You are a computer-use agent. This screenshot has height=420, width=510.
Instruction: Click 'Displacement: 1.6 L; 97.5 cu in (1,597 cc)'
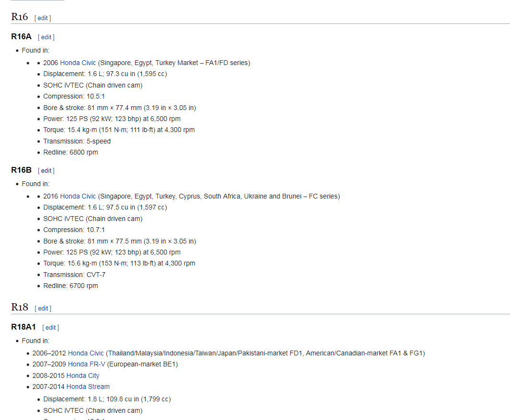[x=105, y=207]
